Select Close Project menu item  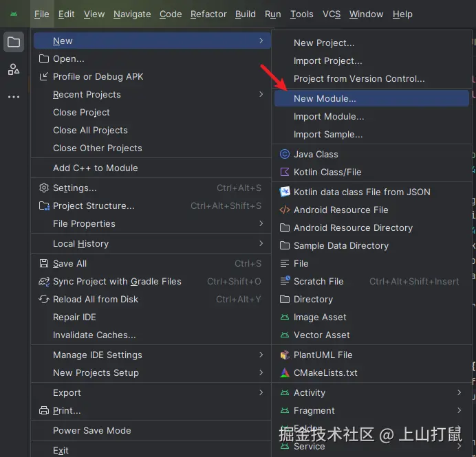point(152,112)
